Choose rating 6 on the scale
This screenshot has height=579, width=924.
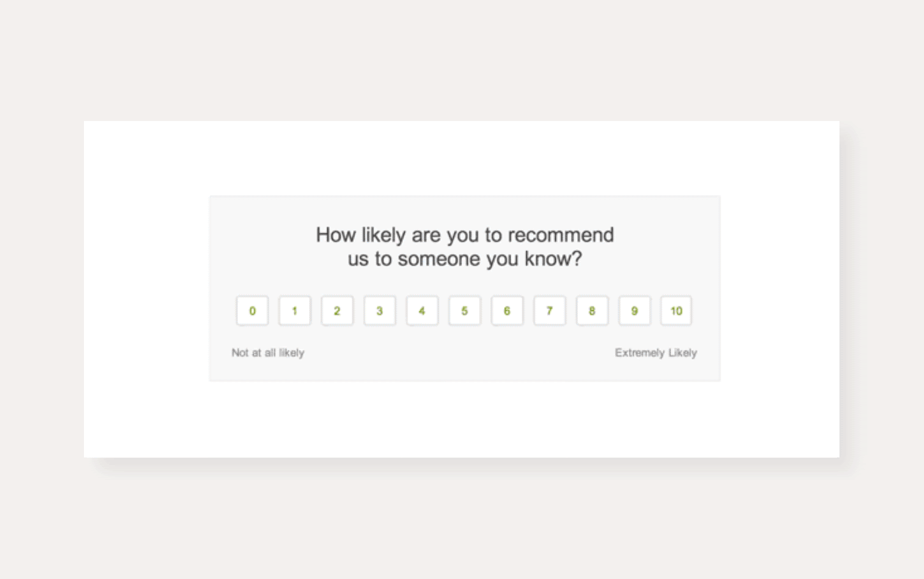(507, 310)
